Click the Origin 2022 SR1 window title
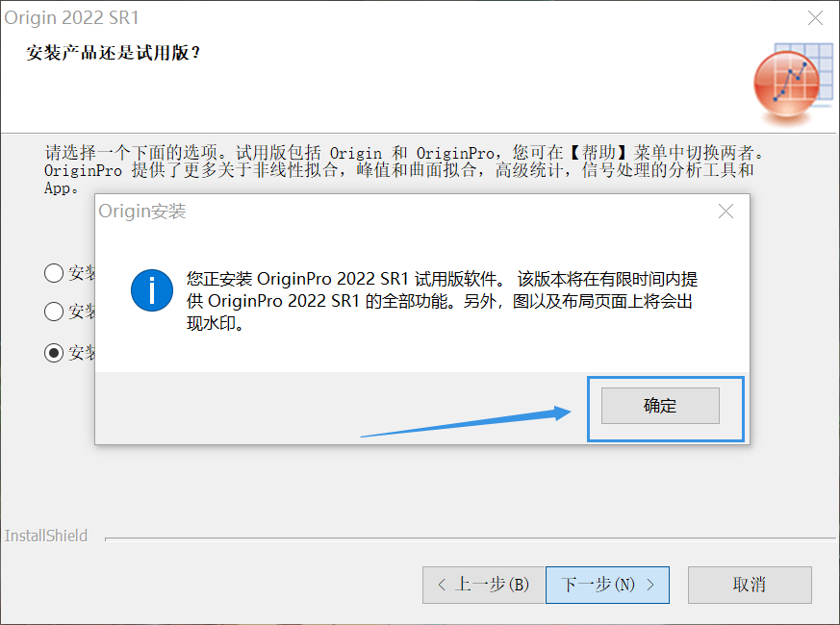Viewport: 840px width, 625px height. click(72, 17)
